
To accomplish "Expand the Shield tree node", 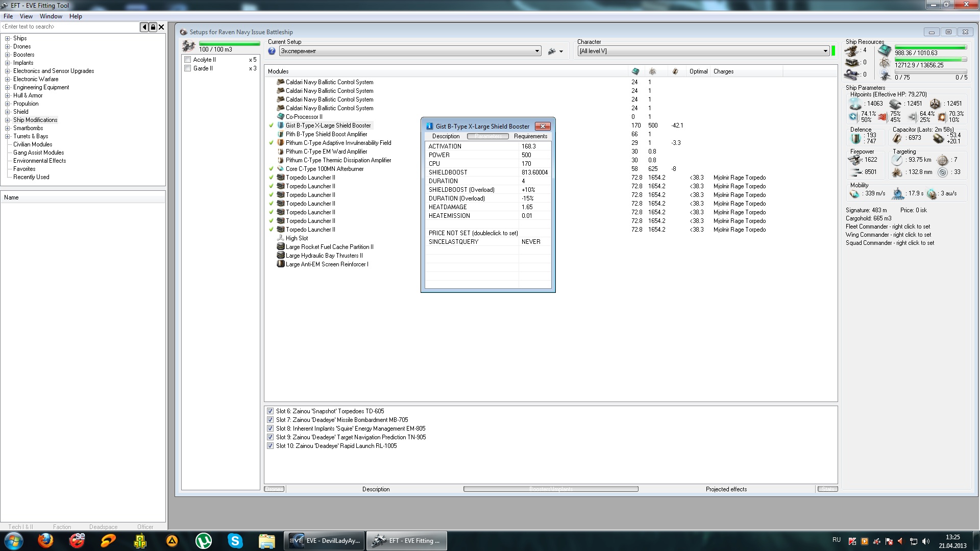I will [8, 112].
